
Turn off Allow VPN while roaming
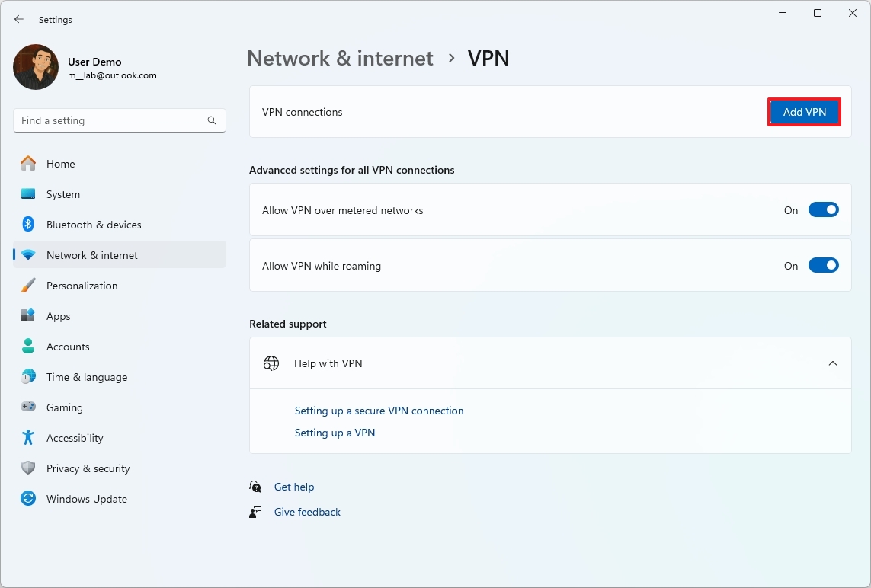click(x=824, y=265)
